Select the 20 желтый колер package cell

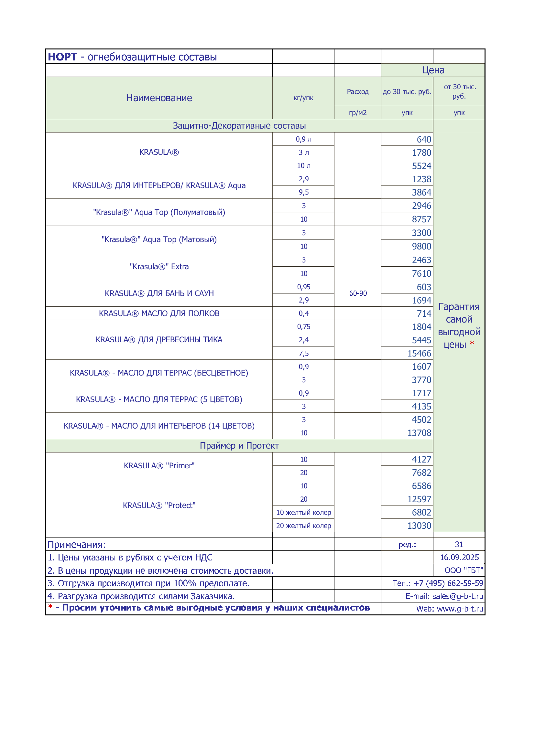(303, 526)
